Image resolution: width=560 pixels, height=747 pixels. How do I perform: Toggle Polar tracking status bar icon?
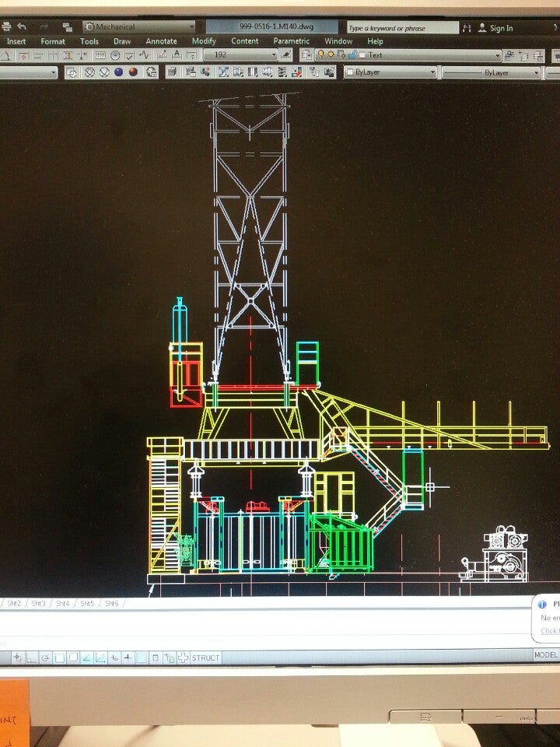[x=45, y=658]
